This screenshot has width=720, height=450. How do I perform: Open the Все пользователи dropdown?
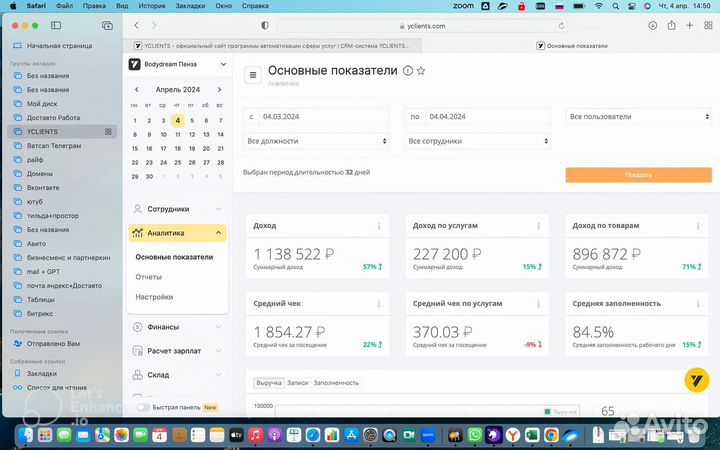pos(637,117)
